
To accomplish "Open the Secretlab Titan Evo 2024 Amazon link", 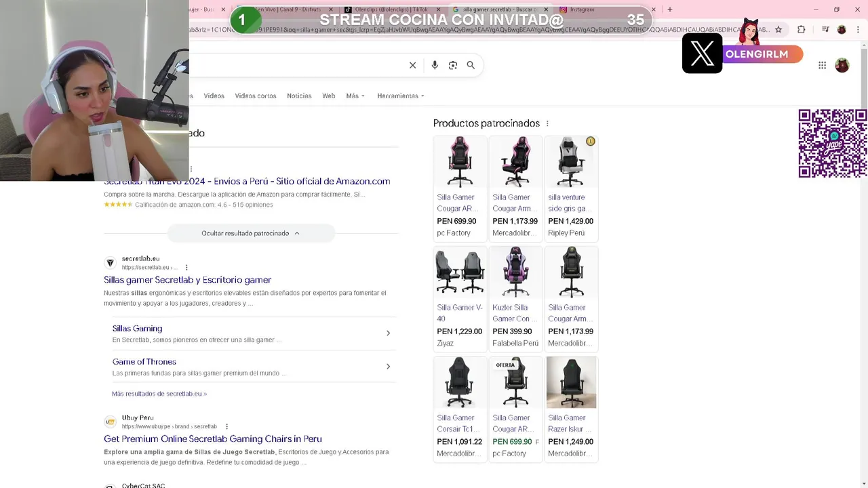I will (247, 182).
